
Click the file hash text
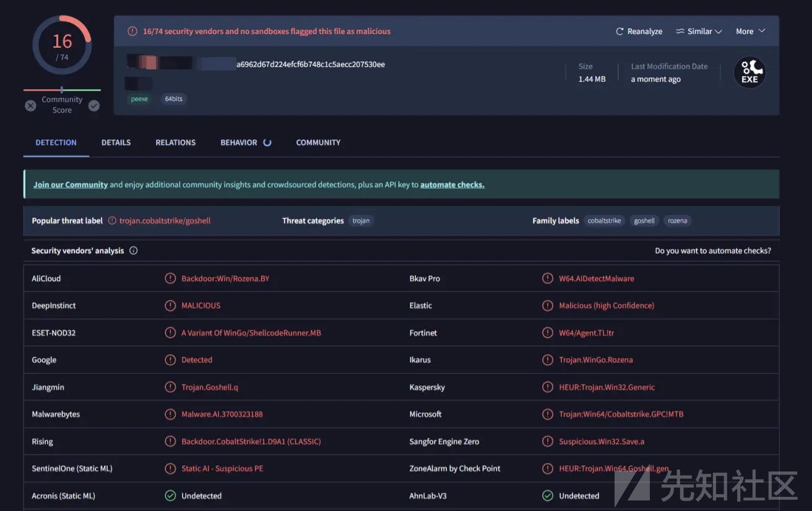coord(311,64)
